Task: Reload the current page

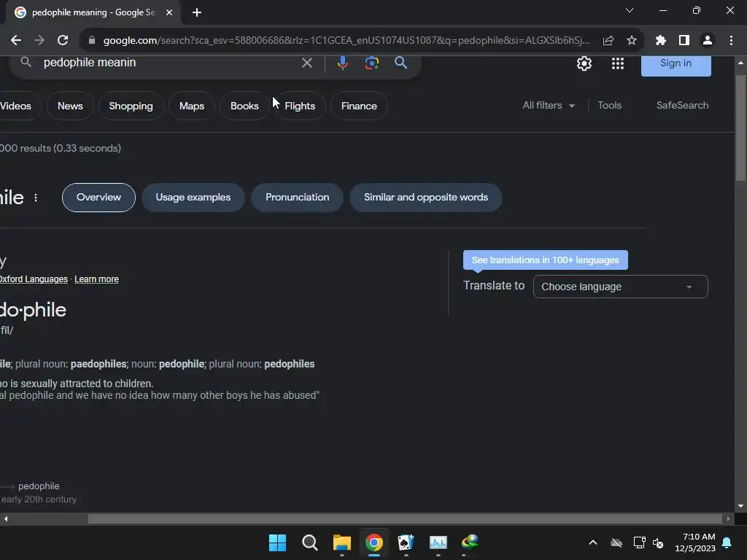Action: pos(63,41)
